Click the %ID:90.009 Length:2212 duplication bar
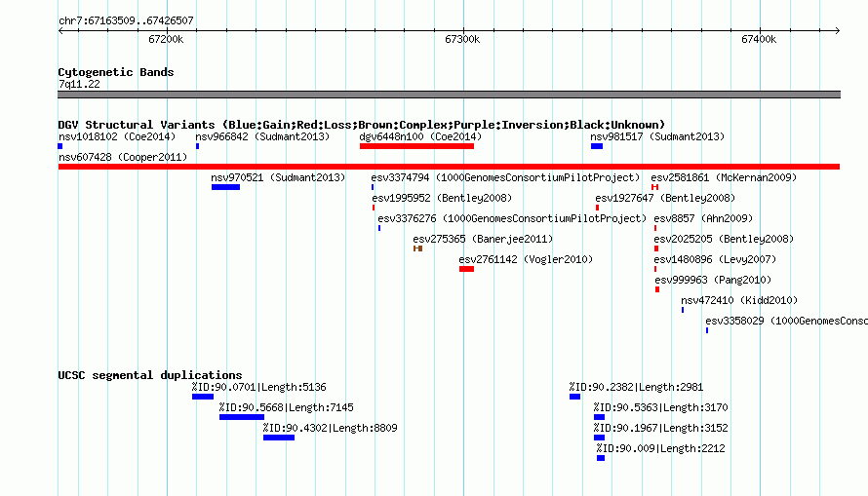 click(x=601, y=458)
